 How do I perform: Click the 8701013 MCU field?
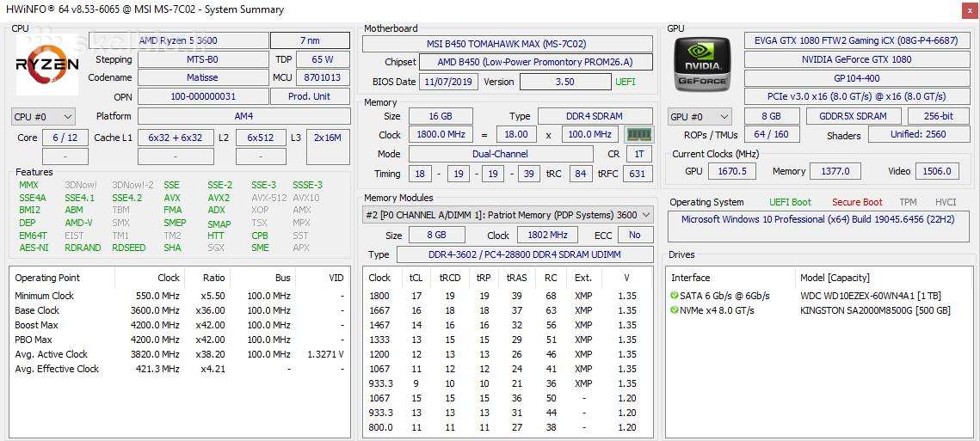pos(323,78)
